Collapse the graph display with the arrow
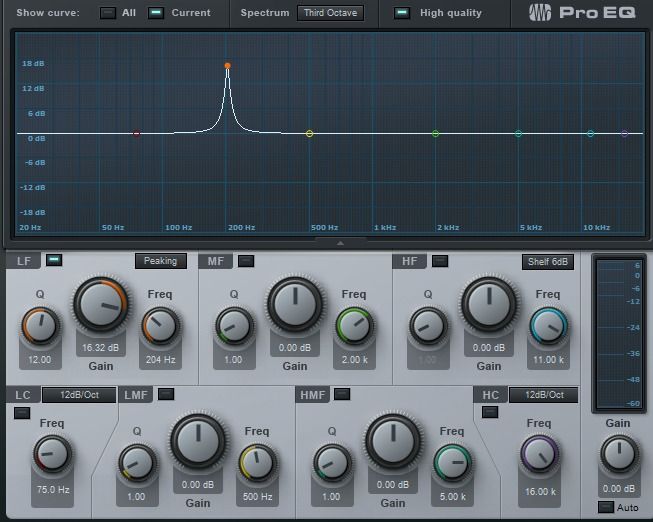653x522 pixels. [x=341, y=243]
